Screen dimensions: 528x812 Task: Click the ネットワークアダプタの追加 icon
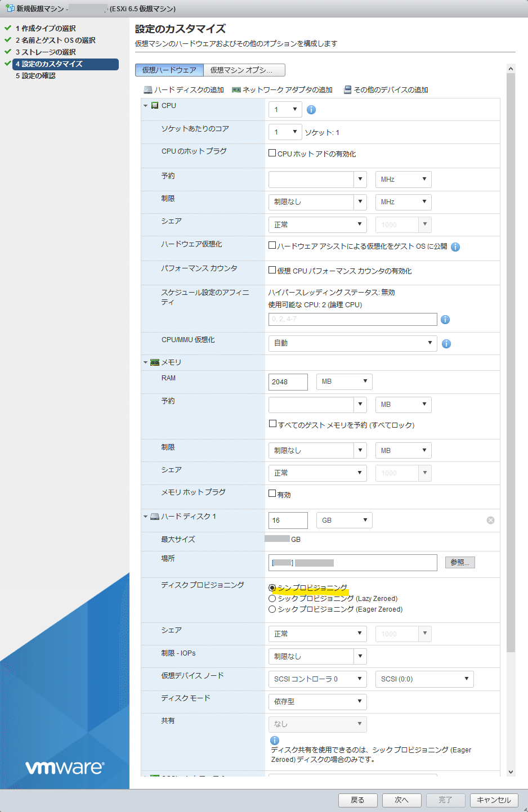tap(238, 89)
